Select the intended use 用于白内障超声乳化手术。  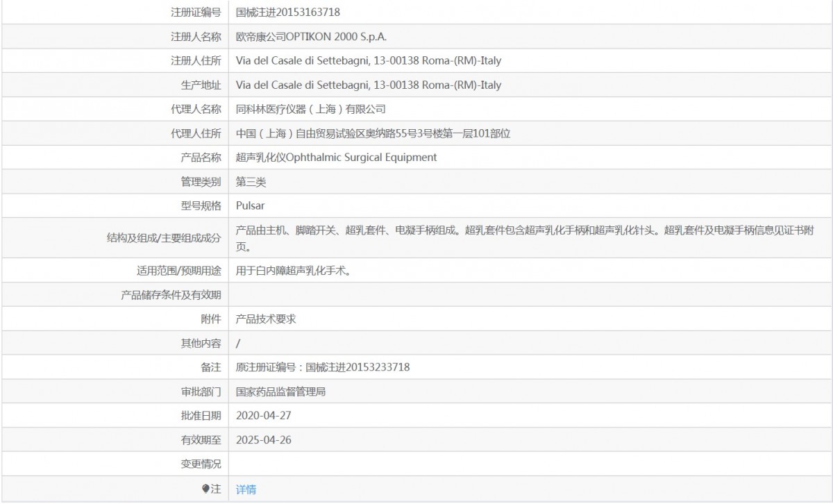293,270
